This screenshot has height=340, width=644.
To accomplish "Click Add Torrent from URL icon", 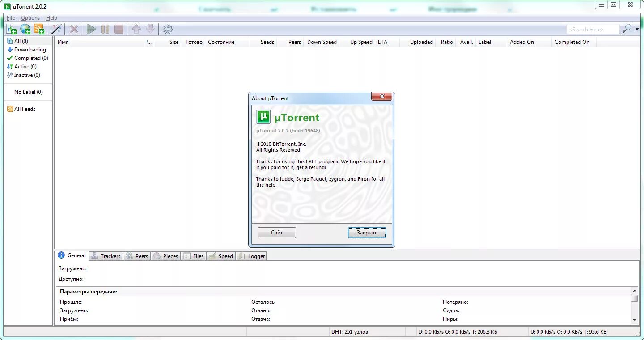I will click(x=25, y=29).
